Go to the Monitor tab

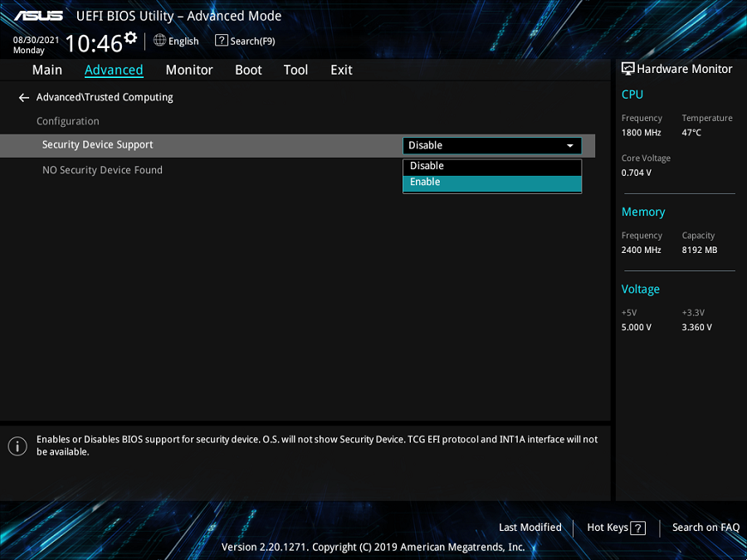pos(189,70)
